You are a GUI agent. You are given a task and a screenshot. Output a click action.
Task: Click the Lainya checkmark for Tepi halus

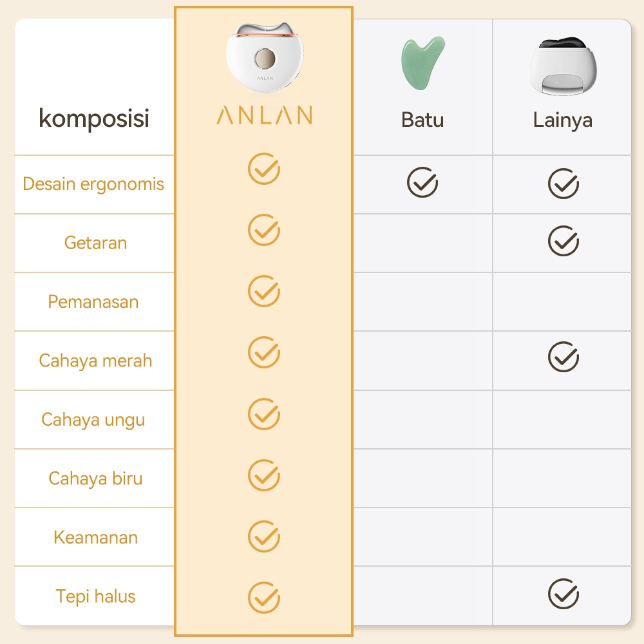pyautogui.click(x=563, y=594)
